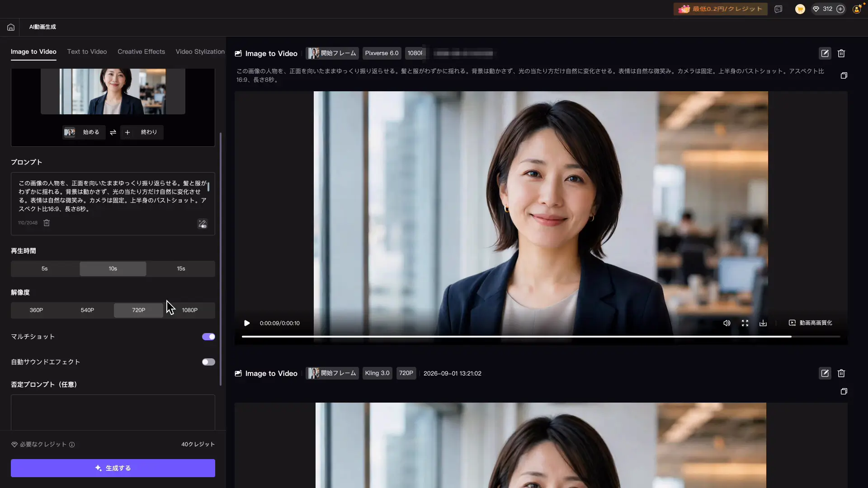868x488 pixels.
Task: Go to the home icon
Action: 11,27
